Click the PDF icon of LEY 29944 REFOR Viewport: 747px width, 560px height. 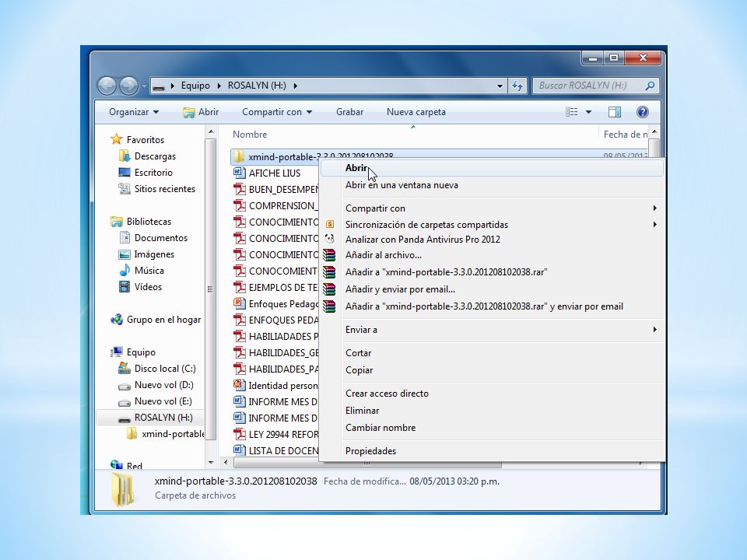point(239,434)
